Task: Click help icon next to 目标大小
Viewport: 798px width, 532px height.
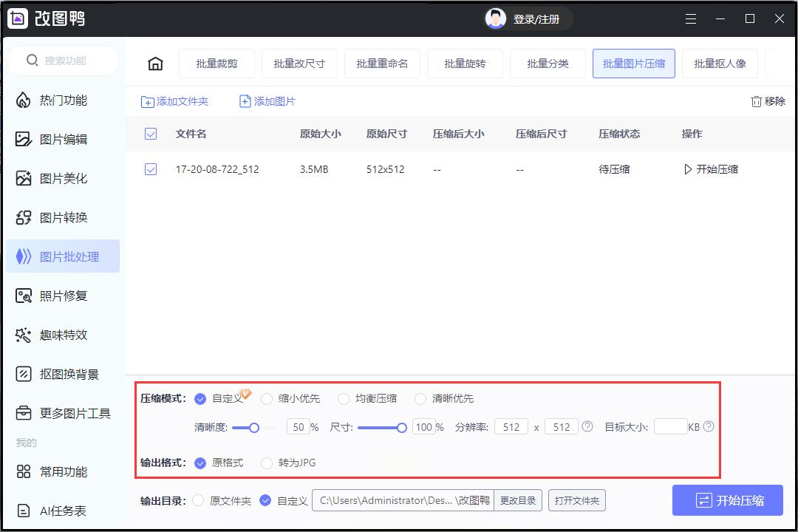Action: point(709,426)
